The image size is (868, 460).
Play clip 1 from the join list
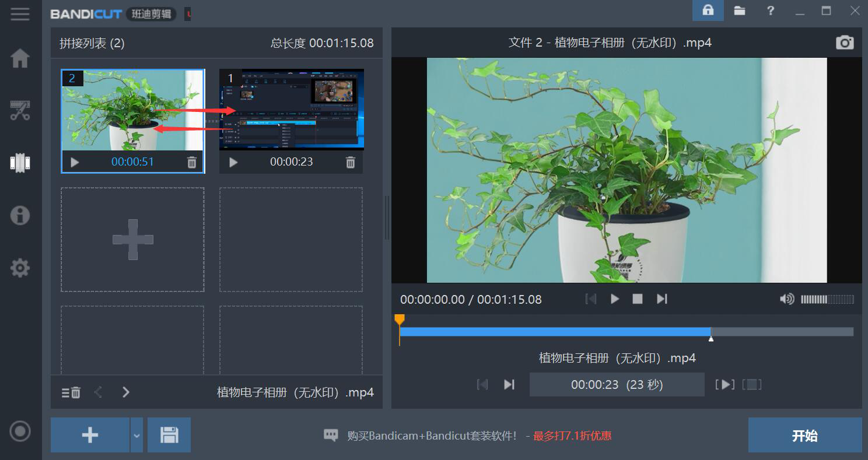tap(233, 162)
